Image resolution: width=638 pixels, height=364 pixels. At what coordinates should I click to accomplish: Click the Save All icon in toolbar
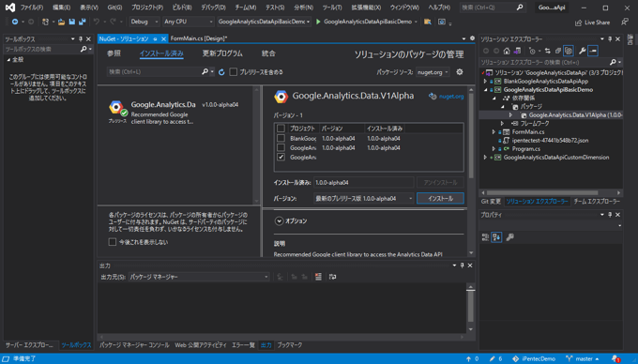[x=83, y=22]
